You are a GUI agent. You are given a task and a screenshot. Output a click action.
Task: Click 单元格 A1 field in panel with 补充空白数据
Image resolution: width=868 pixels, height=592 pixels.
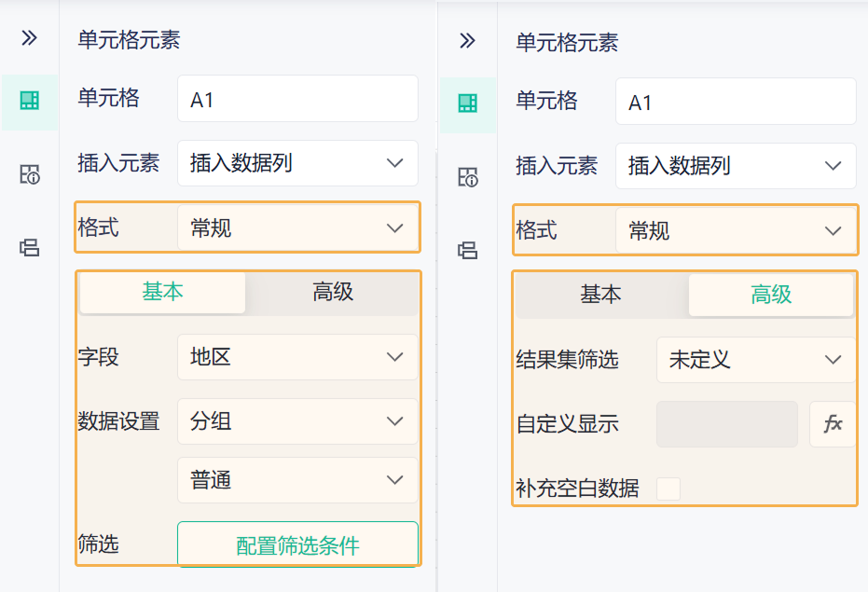pyautogui.click(x=736, y=102)
